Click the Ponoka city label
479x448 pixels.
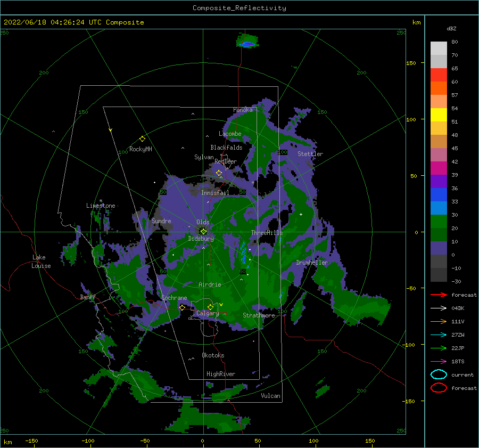(x=243, y=110)
